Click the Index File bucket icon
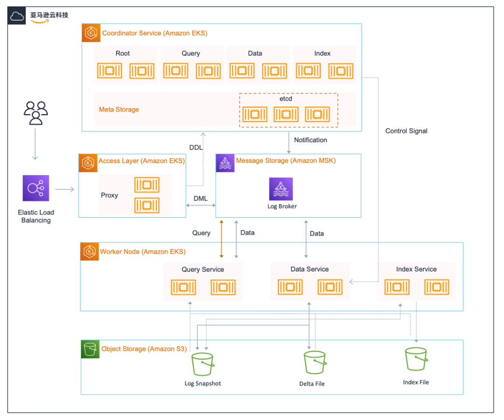This screenshot has height=420, width=504. 416,359
